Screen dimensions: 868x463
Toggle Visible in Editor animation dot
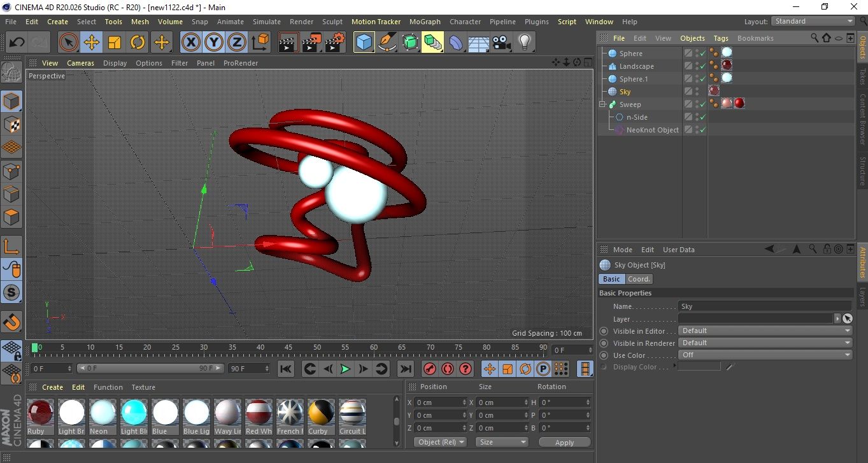604,331
